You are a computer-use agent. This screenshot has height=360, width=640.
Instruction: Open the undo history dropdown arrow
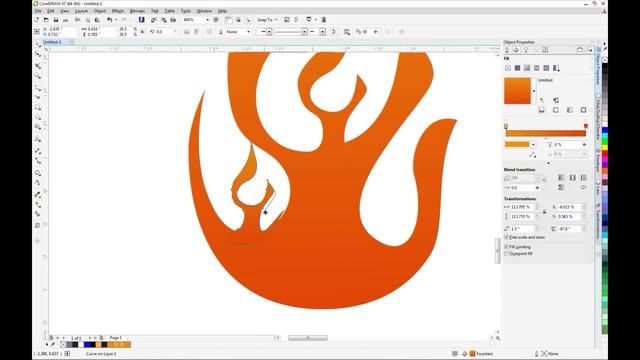116,20
